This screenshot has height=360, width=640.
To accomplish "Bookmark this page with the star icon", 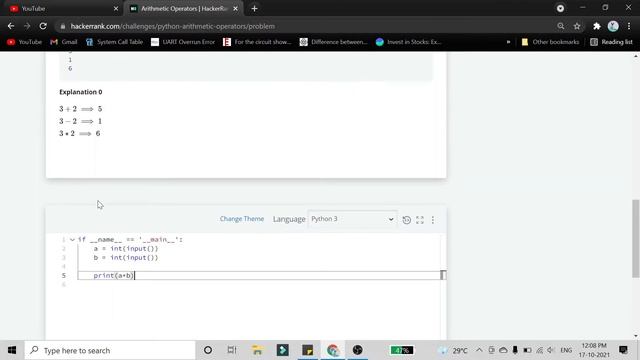I will point(577,26).
